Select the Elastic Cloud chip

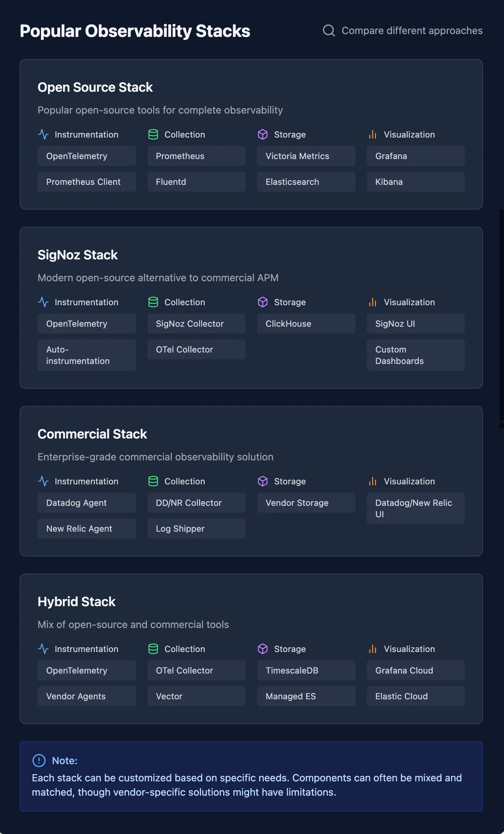(x=416, y=696)
